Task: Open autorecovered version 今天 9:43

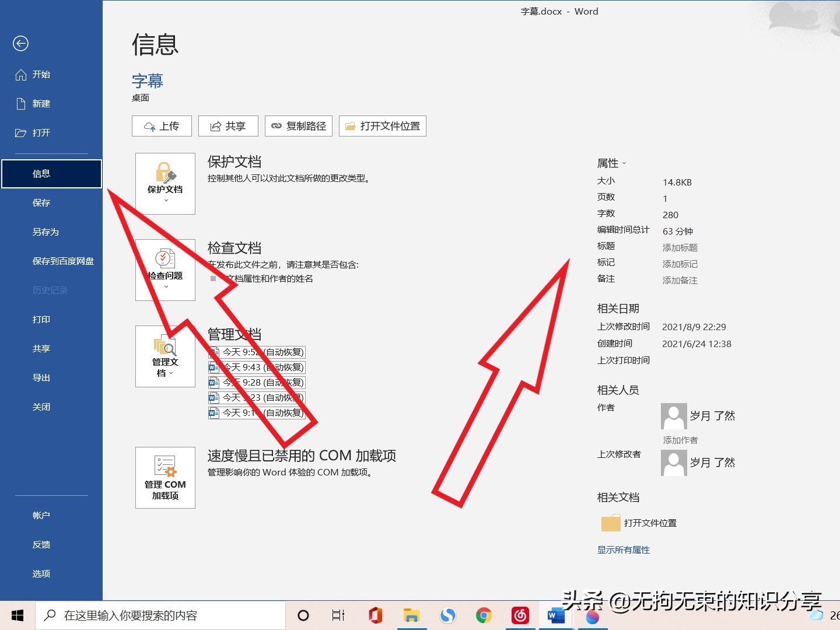Action: 257,367
